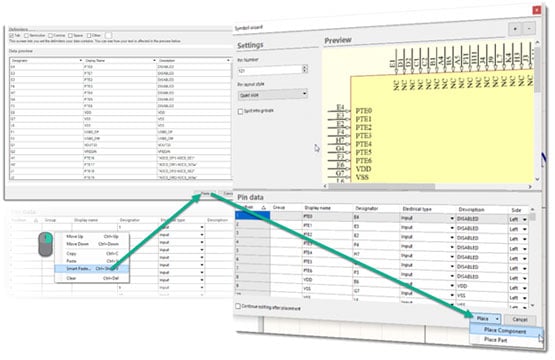The height and width of the screenshot is (360, 555).
Task: Open Electrical type dropdown for PTE0 row
Action: (x=452, y=219)
